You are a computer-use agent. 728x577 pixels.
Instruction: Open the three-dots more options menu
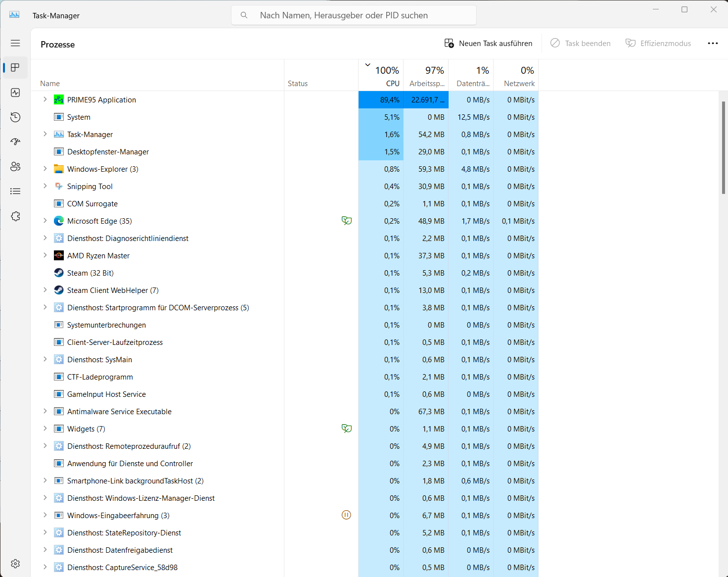pos(713,44)
